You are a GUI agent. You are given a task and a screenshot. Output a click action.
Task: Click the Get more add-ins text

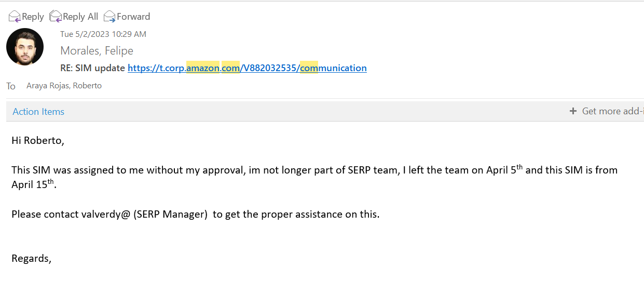613,111
